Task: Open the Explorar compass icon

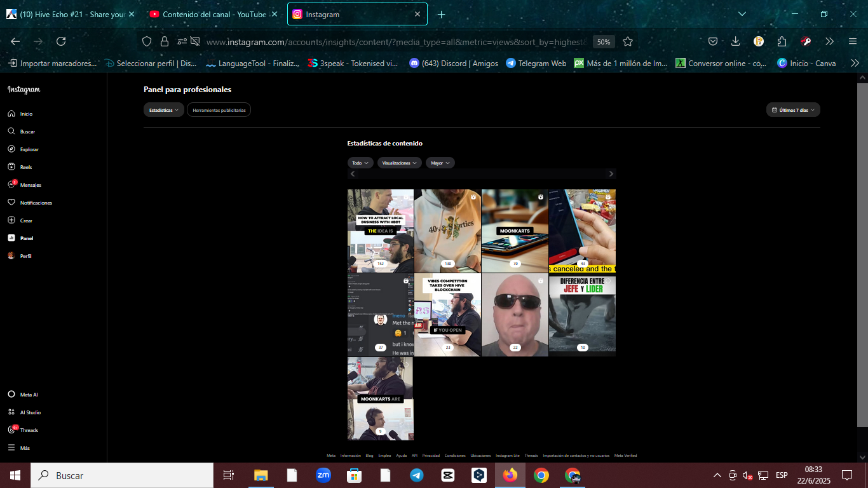Action: pyautogui.click(x=11, y=149)
